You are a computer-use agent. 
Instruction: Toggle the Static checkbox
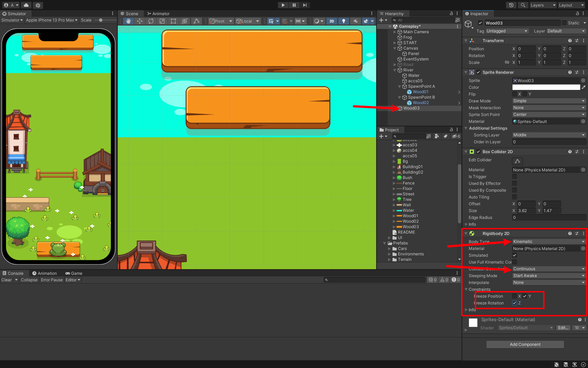coord(564,23)
